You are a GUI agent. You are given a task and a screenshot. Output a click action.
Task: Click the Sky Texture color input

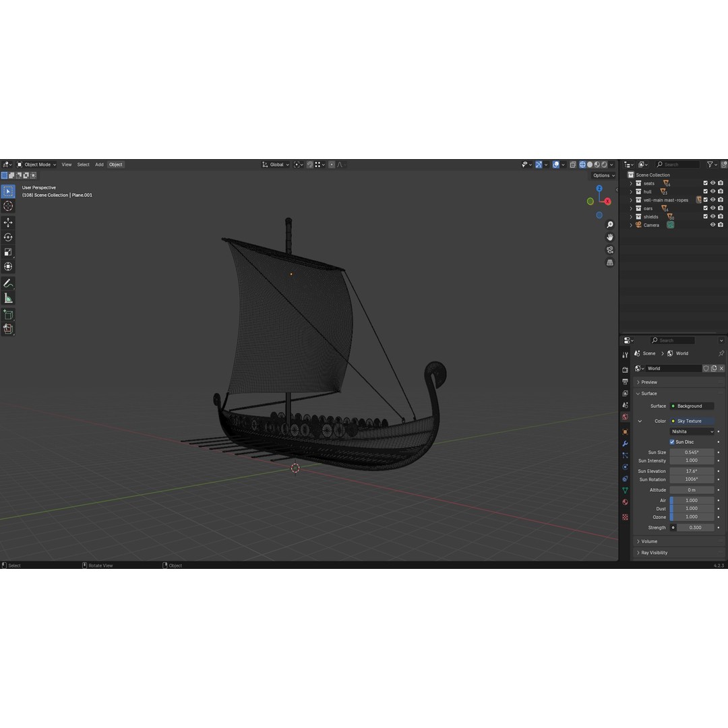(691, 421)
